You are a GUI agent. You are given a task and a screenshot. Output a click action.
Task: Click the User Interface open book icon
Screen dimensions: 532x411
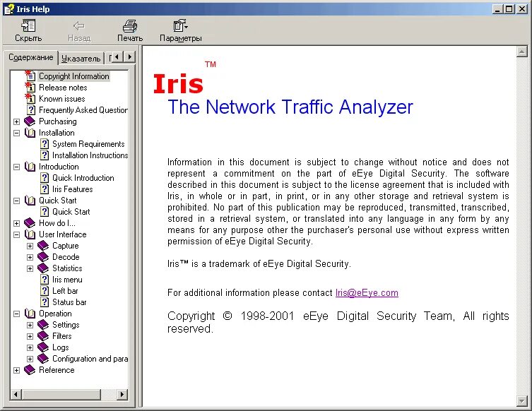pyautogui.click(x=30, y=234)
